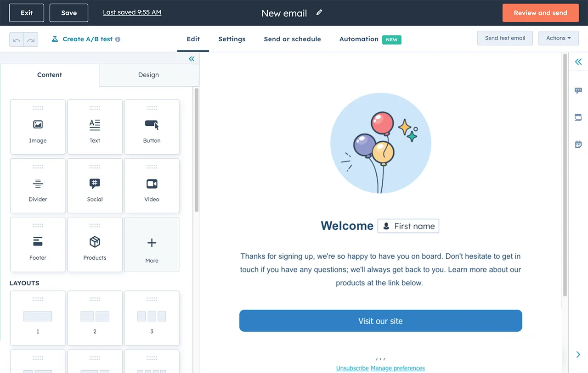Screen dimensions: 588x373
Task: Add a Products block
Action: pos(95,244)
